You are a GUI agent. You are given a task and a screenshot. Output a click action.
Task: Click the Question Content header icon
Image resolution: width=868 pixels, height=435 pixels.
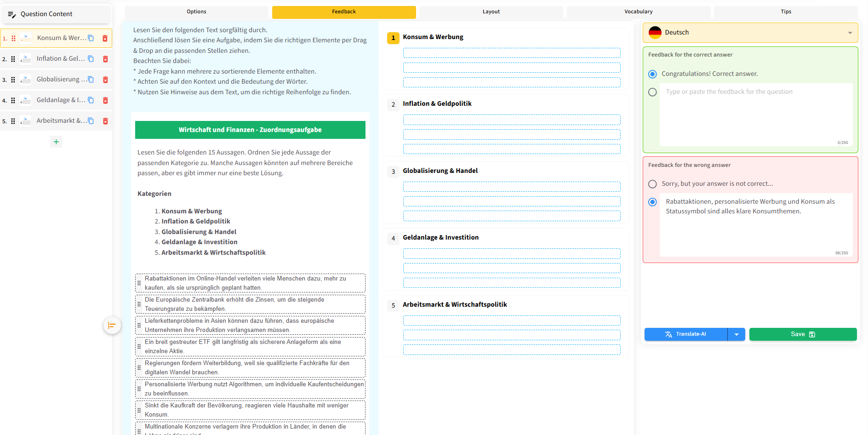point(12,14)
